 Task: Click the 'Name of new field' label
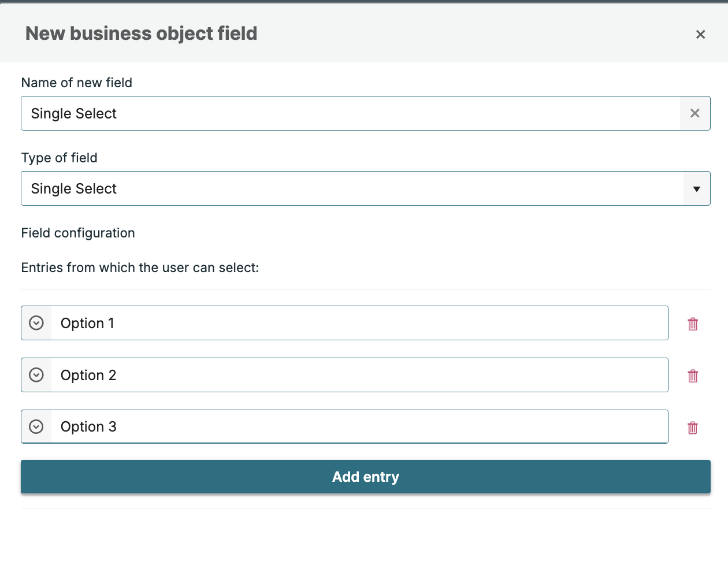pyautogui.click(x=77, y=83)
